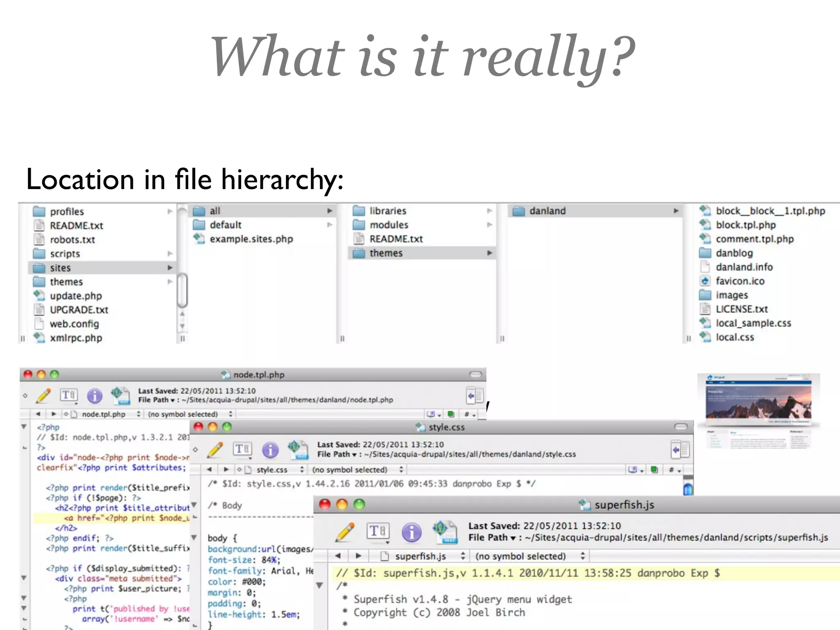Click the text options icon in node.tpl.php toolbar
The width and height of the screenshot is (840, 630).
pyautogui.click(x=69, y=395)
